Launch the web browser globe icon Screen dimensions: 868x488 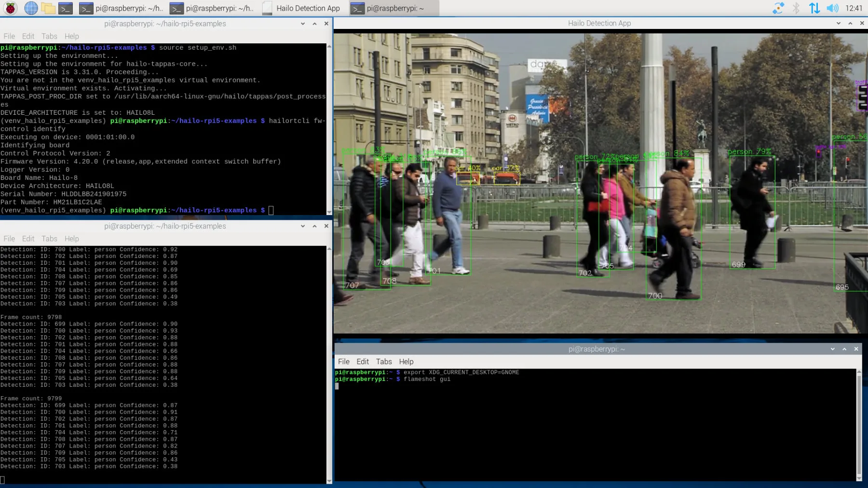31,8
